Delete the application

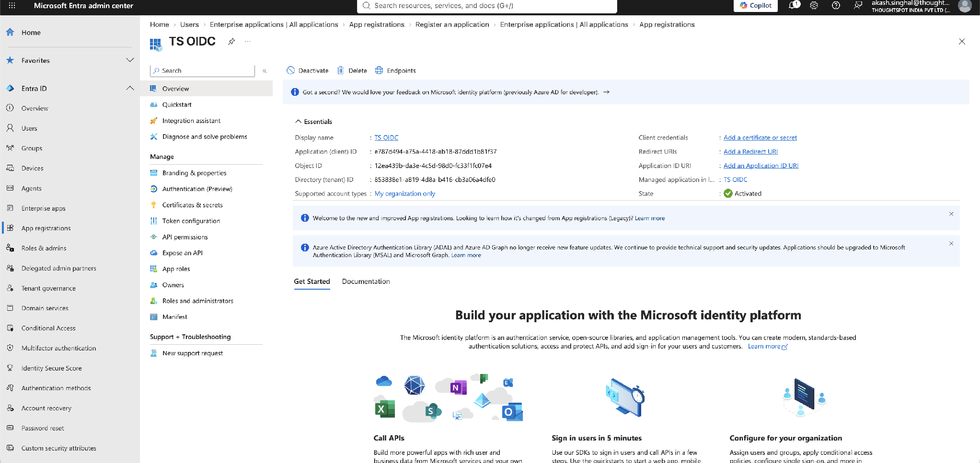point(352,70)
